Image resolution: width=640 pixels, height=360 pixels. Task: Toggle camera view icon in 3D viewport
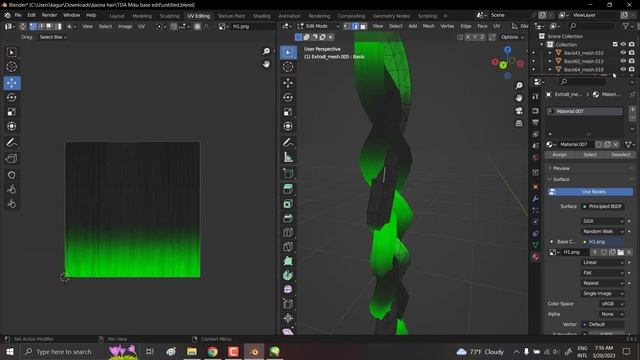click(x=519, y=111)
